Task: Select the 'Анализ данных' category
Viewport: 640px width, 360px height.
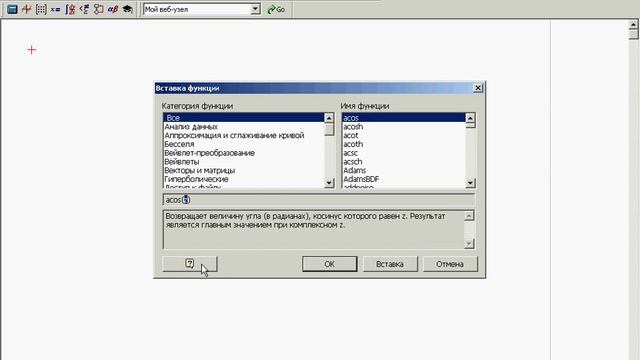Action: click(244, 127)
